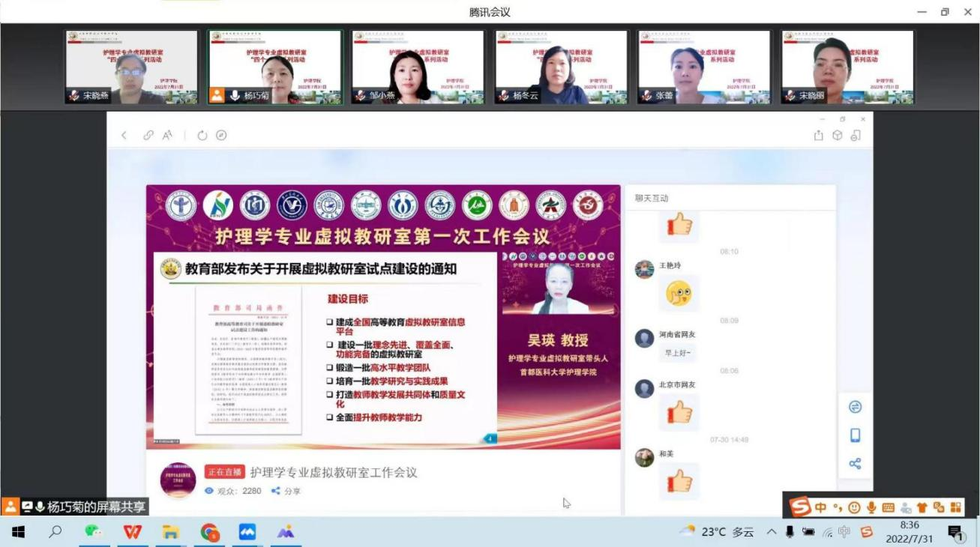Viewport: 980px width, 547px height.
Task: Click the share/export icon at top right
Action: point(818,136)
